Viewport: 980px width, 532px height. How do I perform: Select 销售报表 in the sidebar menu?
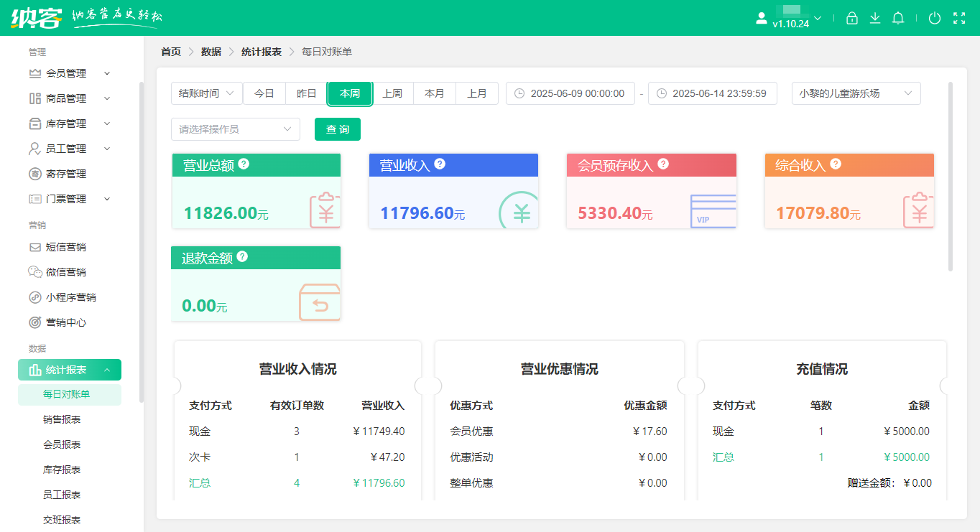pyautogui.click(x=70, y=419)
